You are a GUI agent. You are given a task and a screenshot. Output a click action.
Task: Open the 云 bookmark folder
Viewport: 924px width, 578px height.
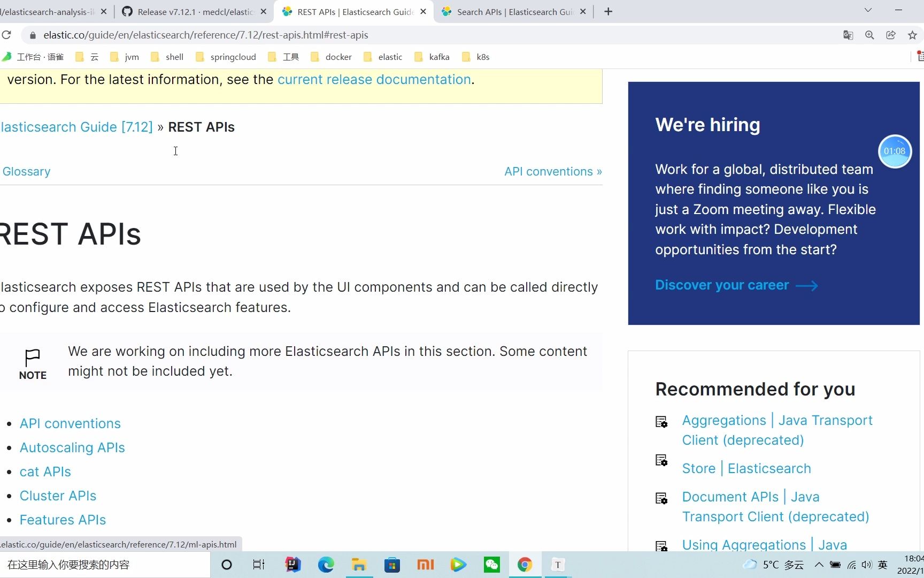[x=87, y=57]
